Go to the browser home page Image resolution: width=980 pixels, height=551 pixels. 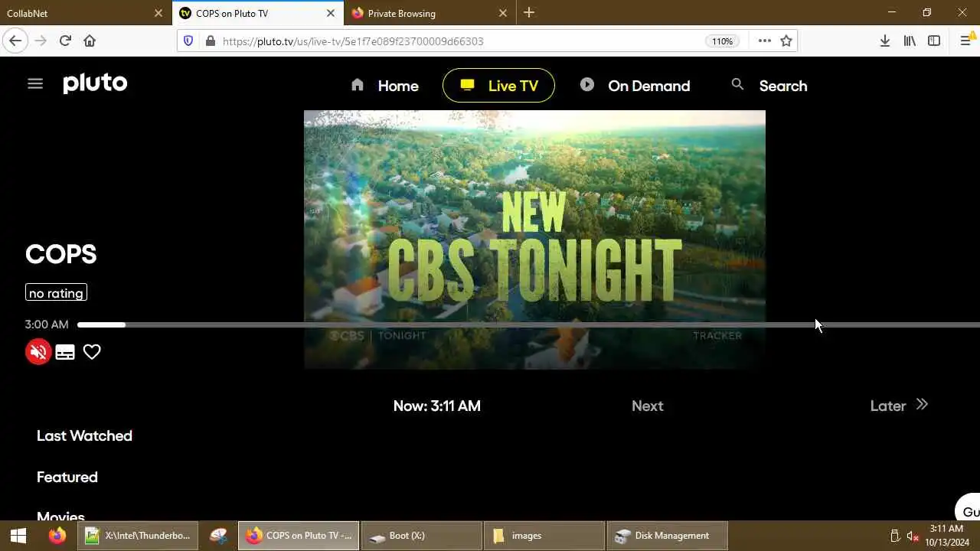pyautogui.click(x=90, y=41)
